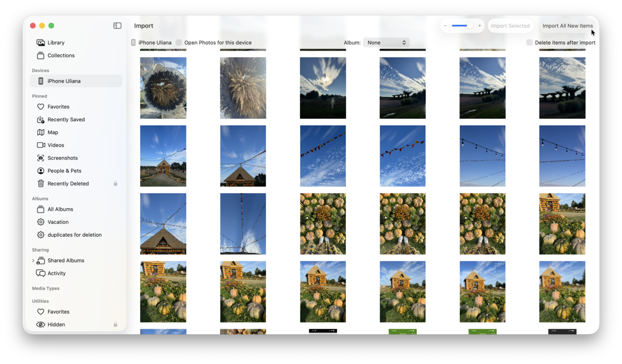Select the dried grass in glass bowl photo
Viewport: 622px width, 364px height.
point(163,88)
